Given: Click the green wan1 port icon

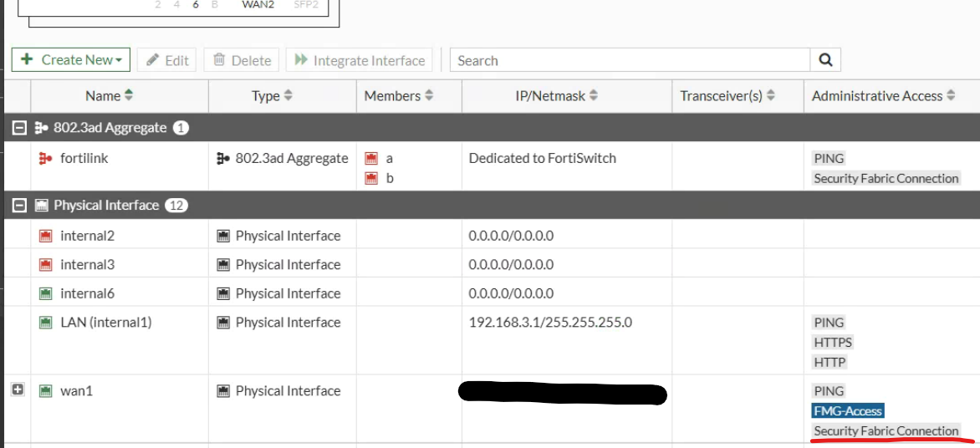Looking at the screenshot, I should tap(45, 391).
